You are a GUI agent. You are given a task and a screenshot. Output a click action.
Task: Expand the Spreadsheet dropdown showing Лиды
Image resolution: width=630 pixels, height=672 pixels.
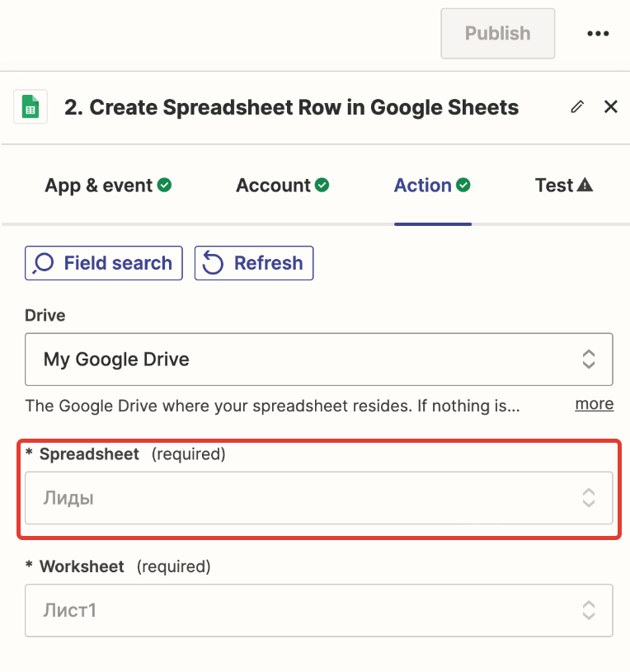click(x=318, y=498)
